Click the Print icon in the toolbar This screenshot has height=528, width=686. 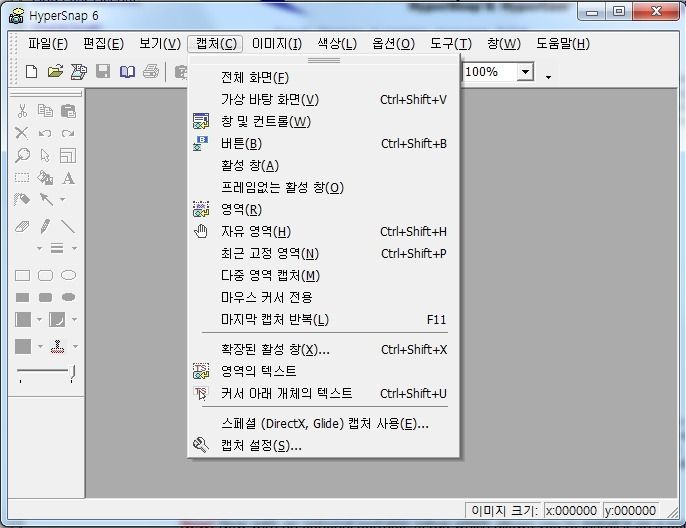coord(151,71)
